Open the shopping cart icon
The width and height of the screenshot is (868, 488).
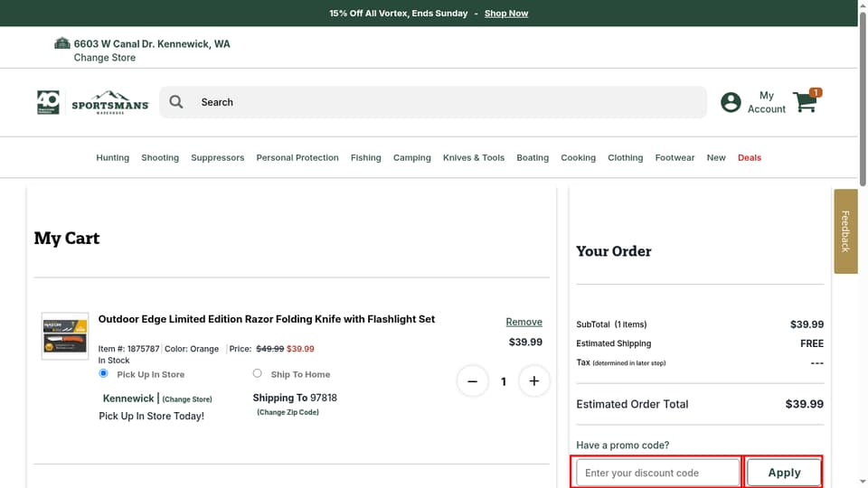click(806, 102)
